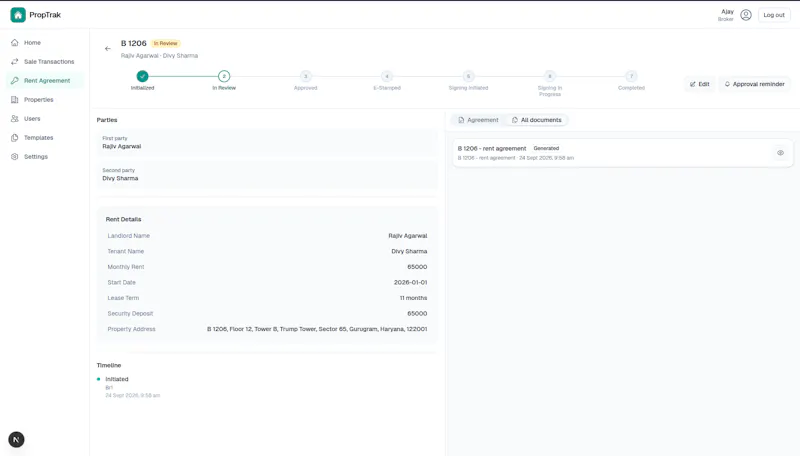This screenshot has height=456, width=800.
Task: Open Sale Transactions in the sidebar
Action: [44, 62]
